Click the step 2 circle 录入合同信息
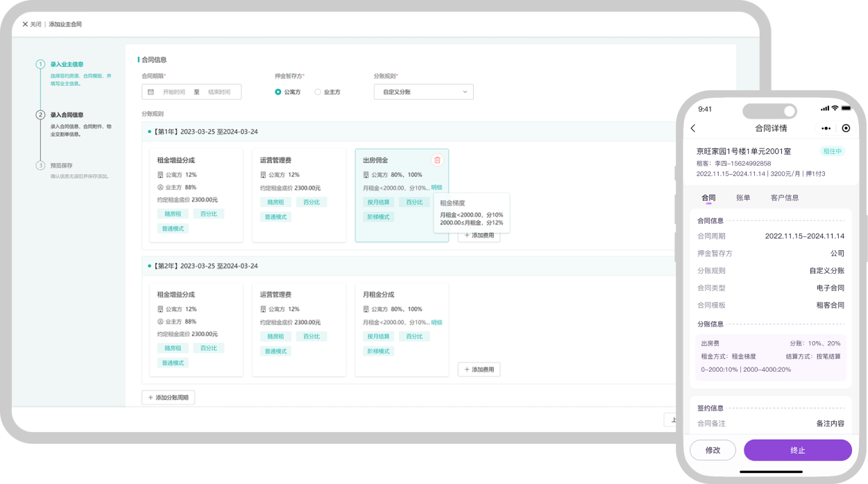Viewport: 868px width, 484px height. (40, 115)
